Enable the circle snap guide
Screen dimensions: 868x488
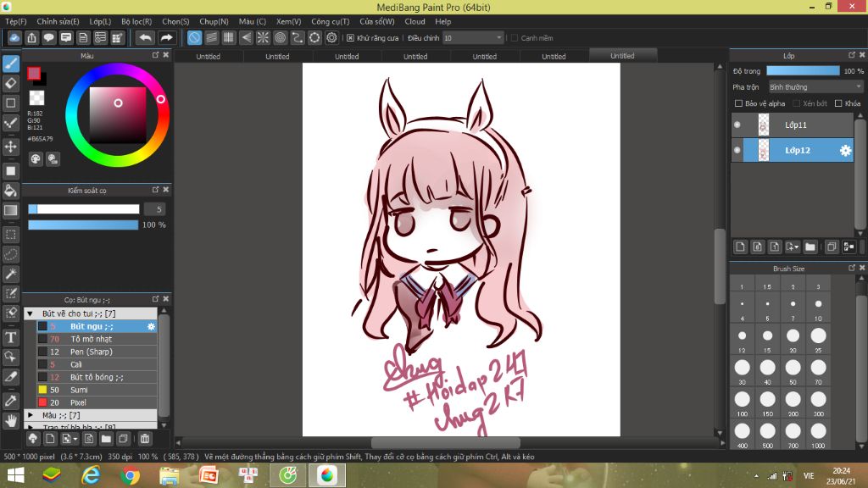click(280, 37)
